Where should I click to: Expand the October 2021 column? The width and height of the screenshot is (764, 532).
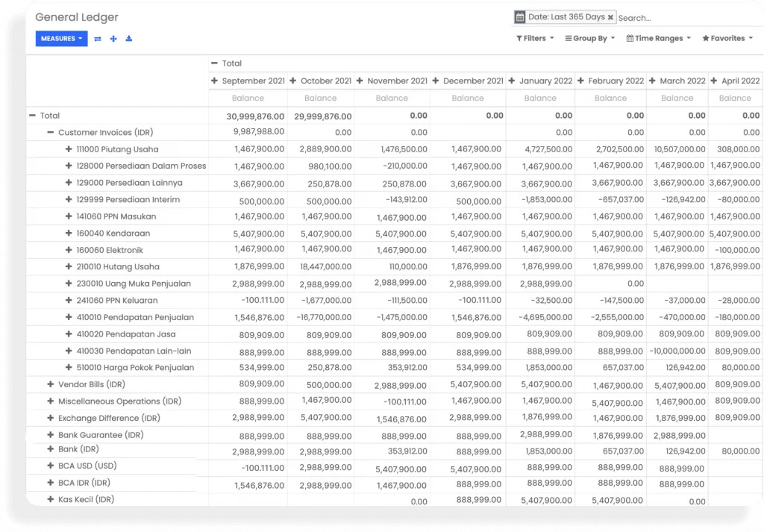292,81
